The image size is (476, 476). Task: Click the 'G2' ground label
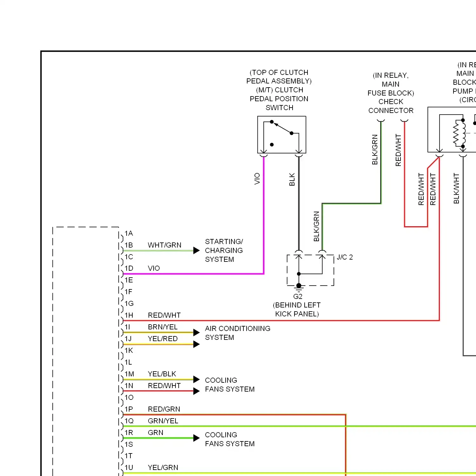point(298,296)
